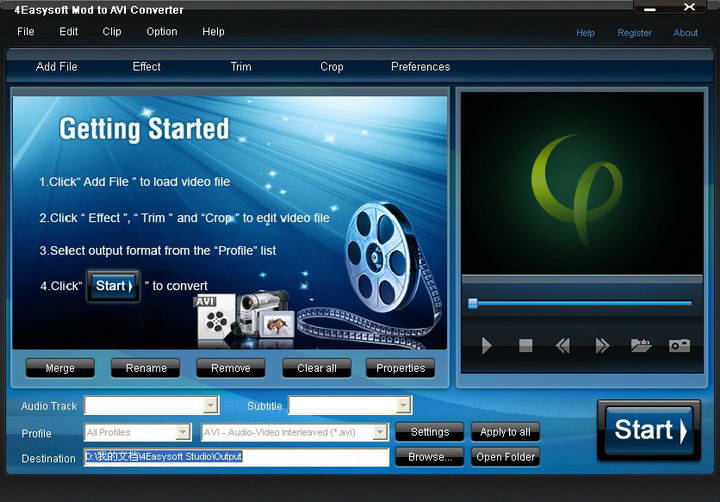Image resolution: width=720 pixels, height=502 pixels.
Task: Open the snapshot folder icon
Action: point(641,345)
